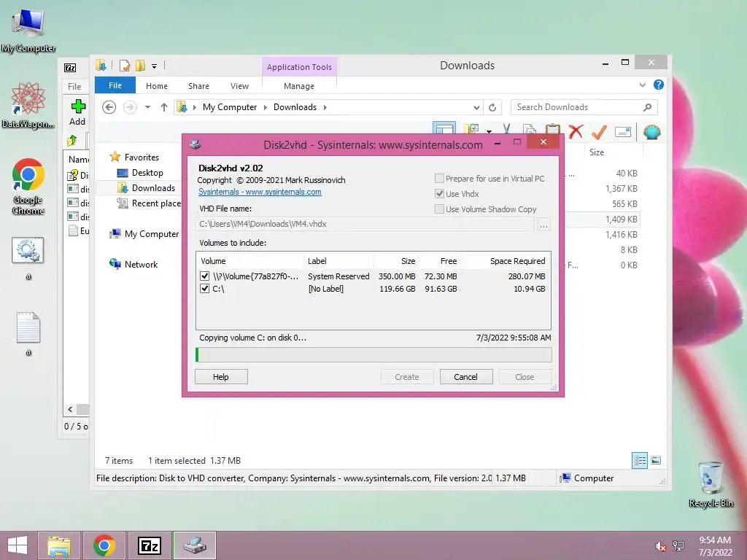Click the blue shell icon in Explorer toolbar

click(x=651, y=131)
